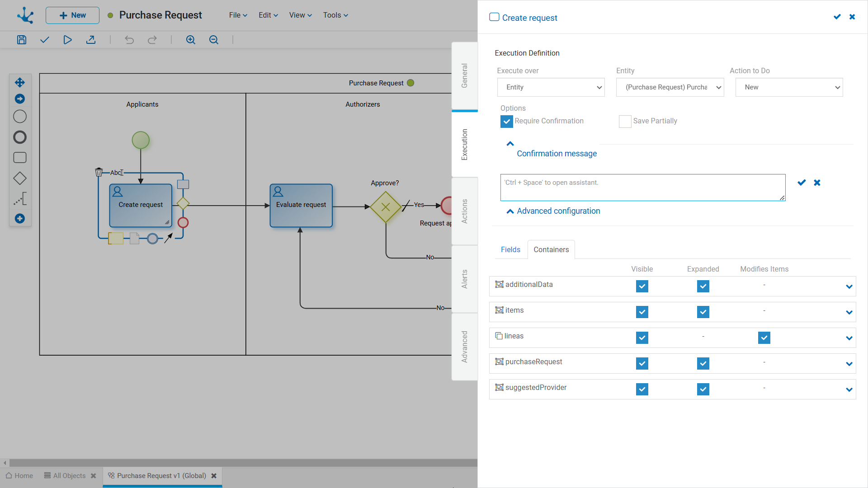Click the New button
Screen dimensions: 868x488
point(72,15)
